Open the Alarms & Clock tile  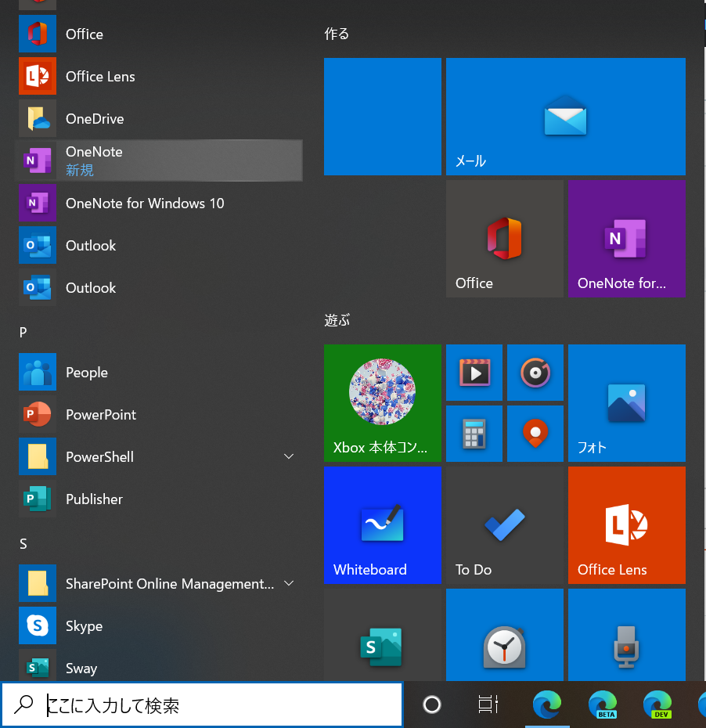(505, 635)
